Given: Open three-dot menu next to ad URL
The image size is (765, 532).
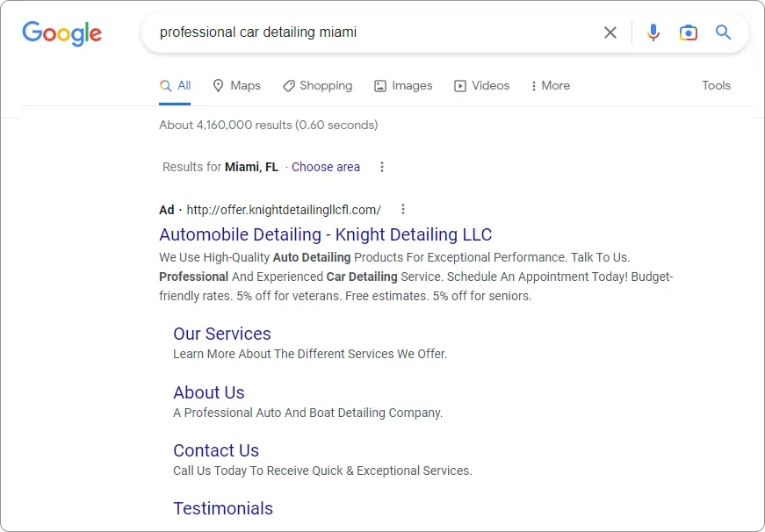Looking at the screenshot, I should tap(403, 209).
